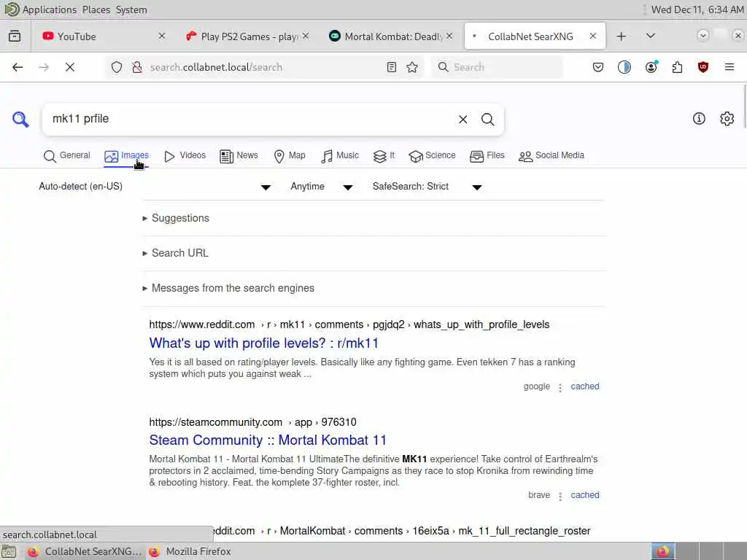This screenshot has width=747, height=560.
Task: Open Firefox View icon at tab bar start
Action: pyautogui.click(x=15, y=36)
